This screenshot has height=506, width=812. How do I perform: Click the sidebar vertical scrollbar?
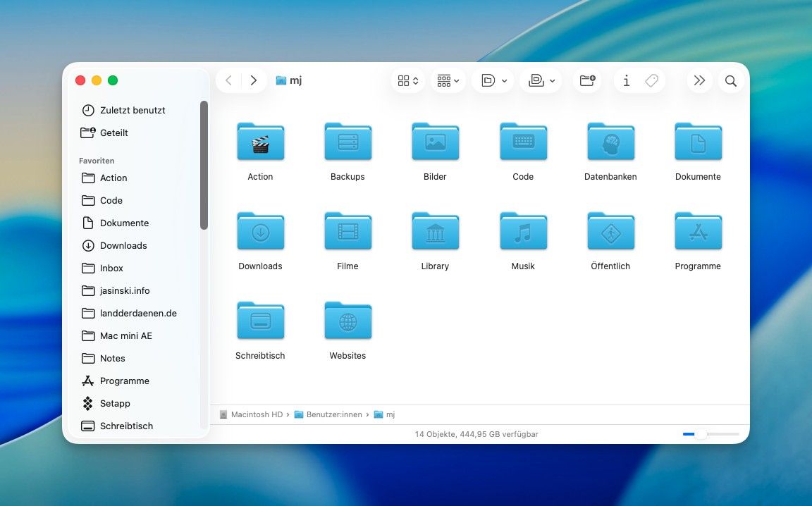pos(204,166)
